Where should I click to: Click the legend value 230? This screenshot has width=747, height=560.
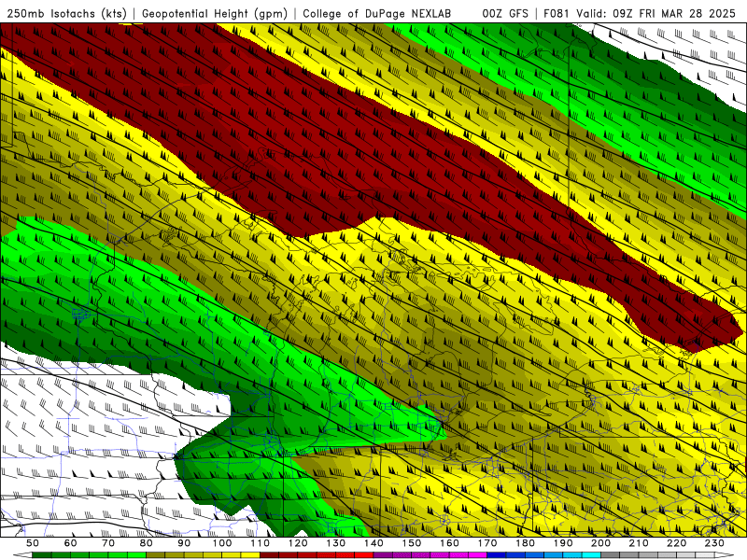pyautogui.click(x=714, y=543)
